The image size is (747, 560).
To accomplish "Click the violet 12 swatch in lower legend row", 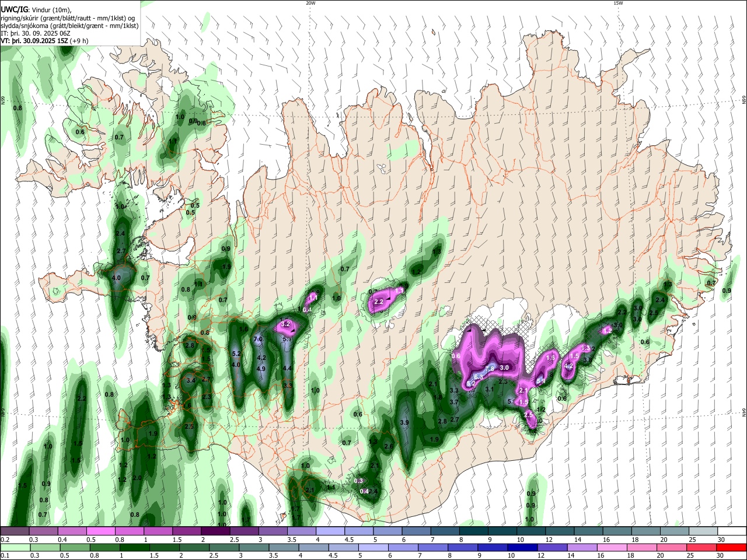I will point(551,547).
